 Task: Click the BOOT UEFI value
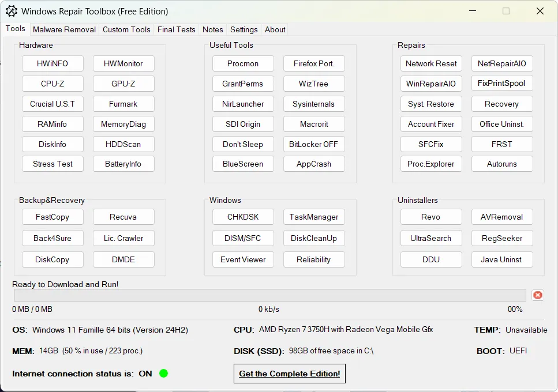point(518,350)
